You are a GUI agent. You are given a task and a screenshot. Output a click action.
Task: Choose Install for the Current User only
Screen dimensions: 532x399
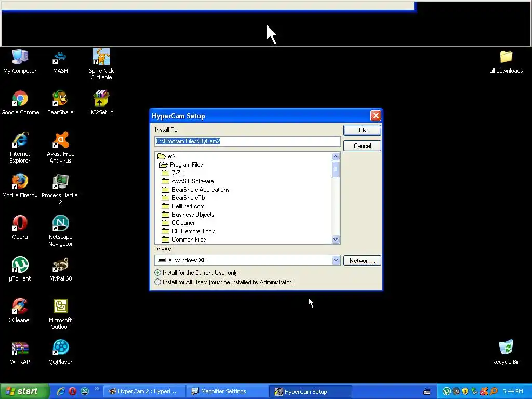coord(196,273)
